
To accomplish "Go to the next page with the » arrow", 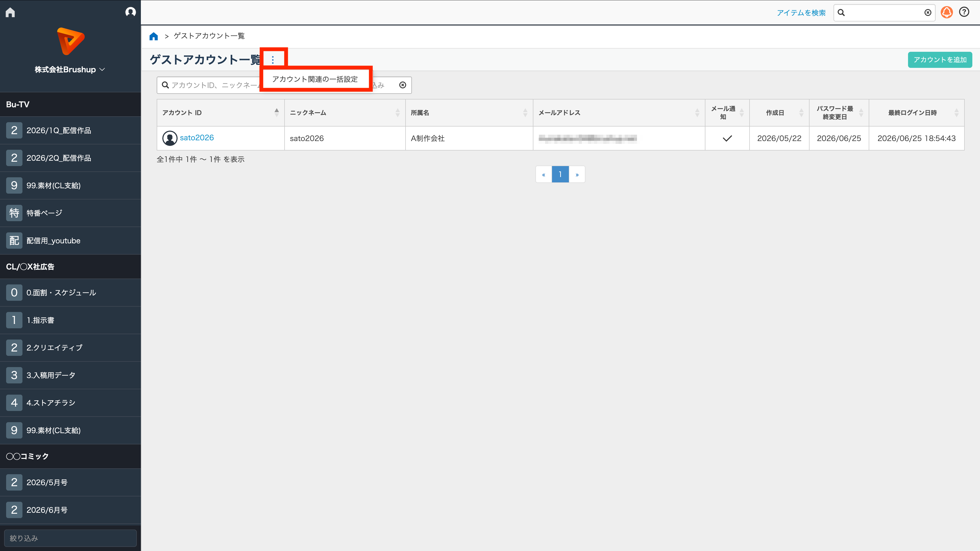I will pos(577,174).
